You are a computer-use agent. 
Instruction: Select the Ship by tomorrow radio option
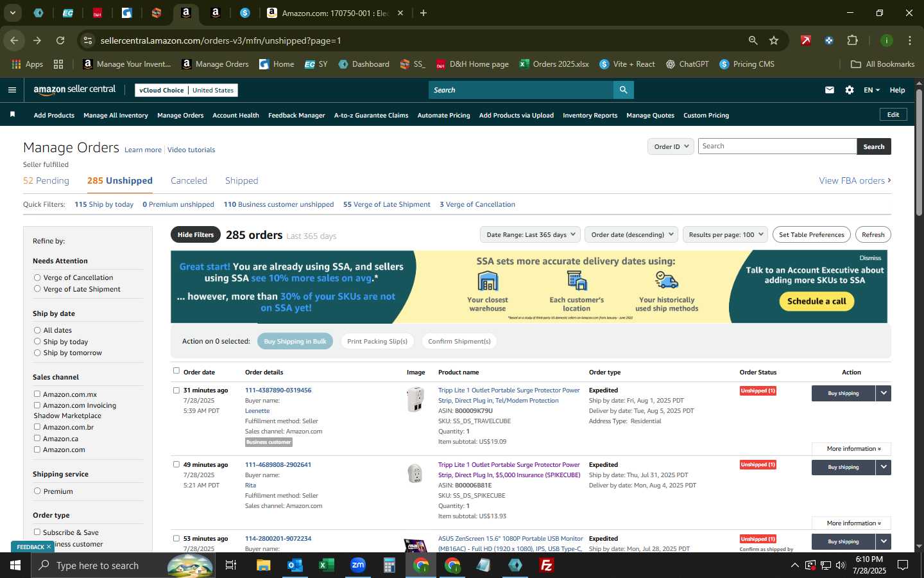pos(37,353)
